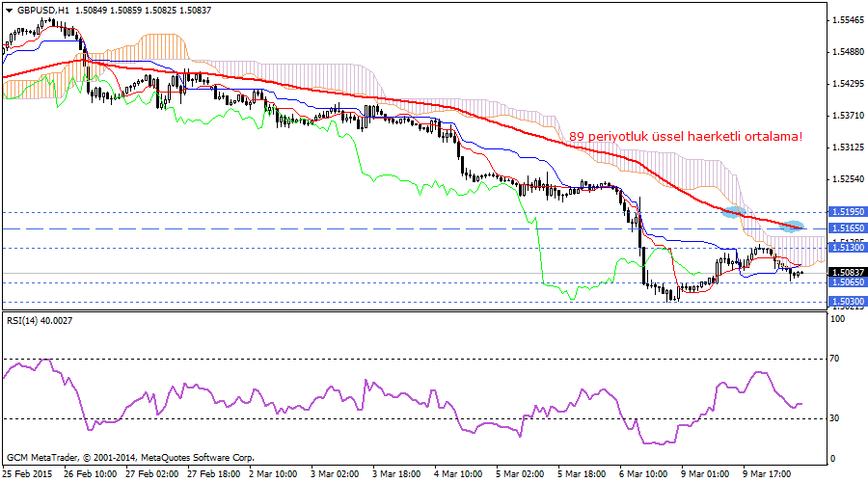Image resolution: width=868 pixels, height=482 pixels.
Task: Click the right blue ellipse marker near 1.51650
Action: point(793,227)
